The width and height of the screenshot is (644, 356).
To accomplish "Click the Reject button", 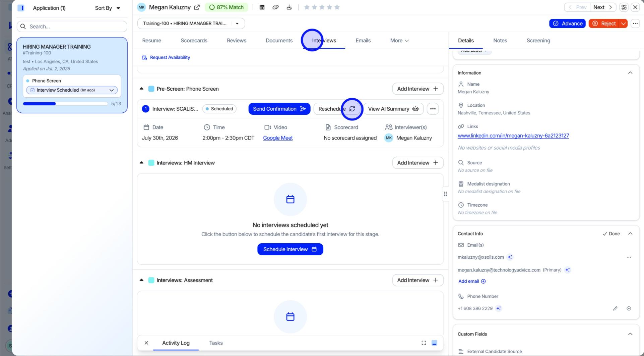I will point(604,23).
